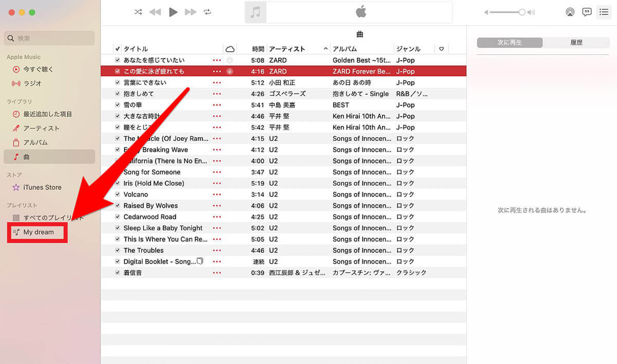Screen dimensions: 617x364
Task: Click the high volume speaker icon
Action: pos(532,12)
